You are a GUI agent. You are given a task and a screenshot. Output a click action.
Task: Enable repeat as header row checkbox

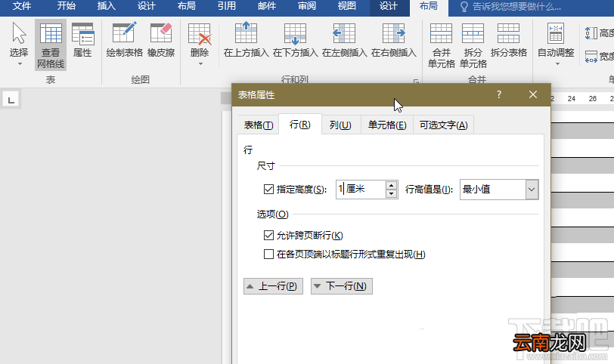click(268, 254)
